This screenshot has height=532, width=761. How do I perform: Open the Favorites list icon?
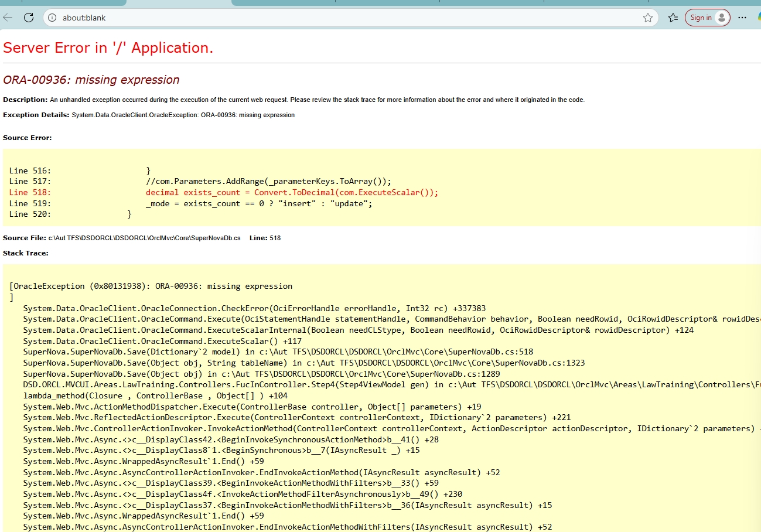[x=673, y=18]
